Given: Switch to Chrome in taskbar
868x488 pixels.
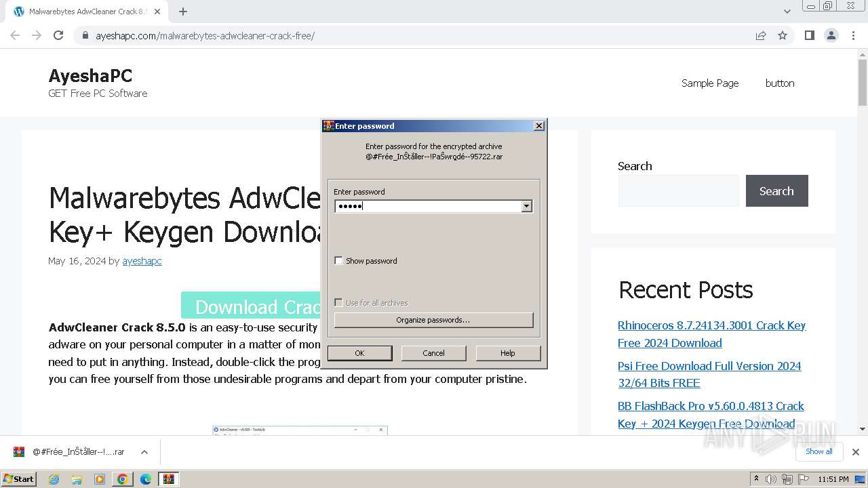Looking at the screenshot, I should coord(123,479).
